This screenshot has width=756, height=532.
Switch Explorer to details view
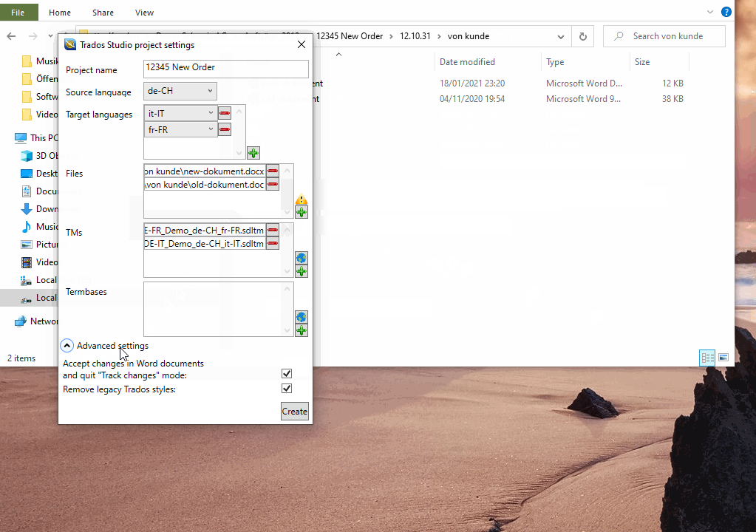coord(707,358)
